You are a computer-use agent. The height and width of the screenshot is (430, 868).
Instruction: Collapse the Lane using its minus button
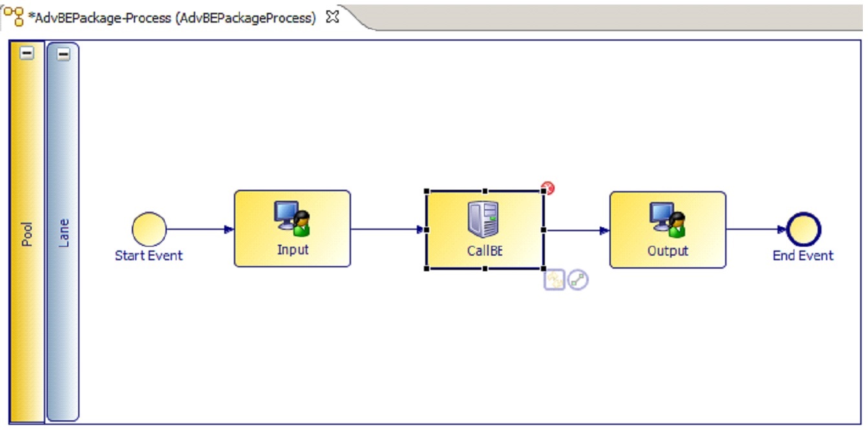63,55
